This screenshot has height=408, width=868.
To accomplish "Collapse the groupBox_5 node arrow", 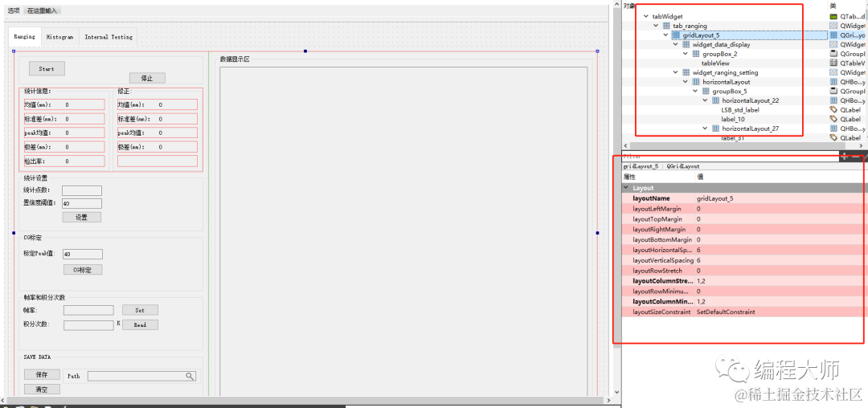I will point(696,92).
